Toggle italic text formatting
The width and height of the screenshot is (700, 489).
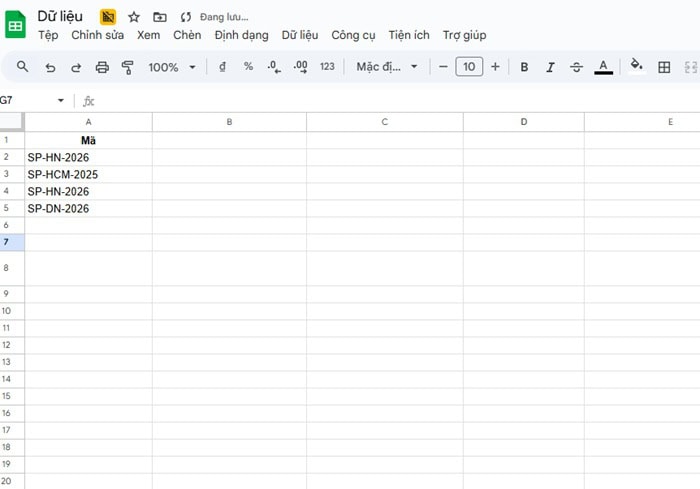point(550,67)
